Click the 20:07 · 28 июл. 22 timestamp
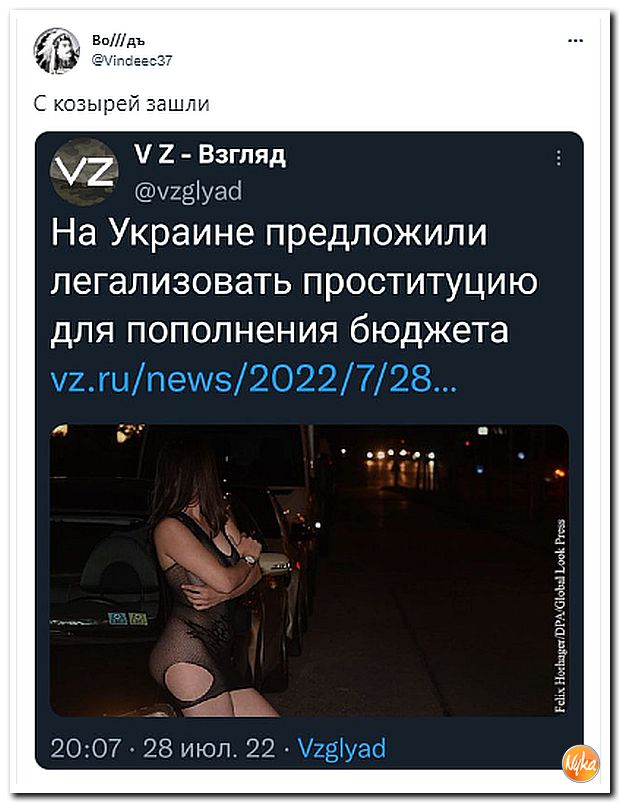 pos(163,748)
